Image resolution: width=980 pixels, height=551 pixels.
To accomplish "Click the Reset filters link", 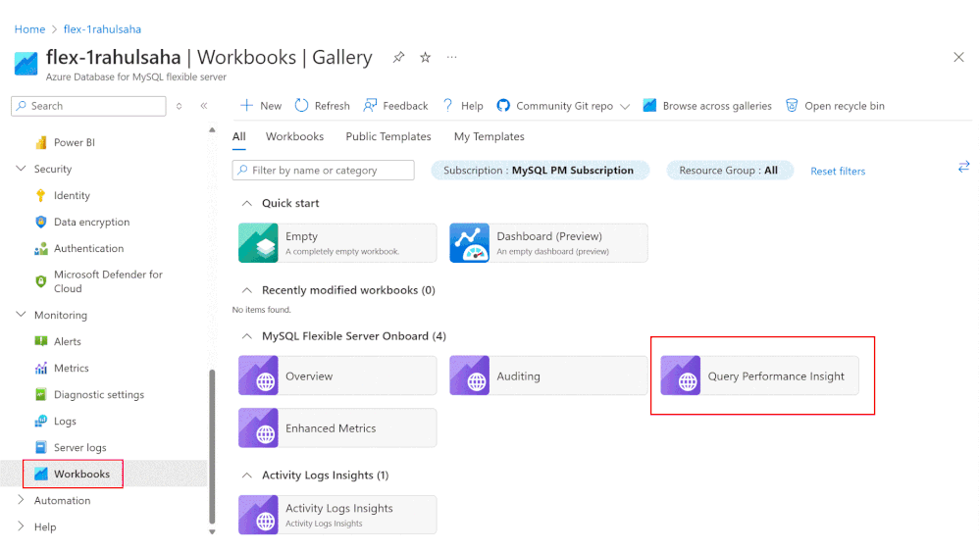I will pyautogui.click(x=838, y=171).
